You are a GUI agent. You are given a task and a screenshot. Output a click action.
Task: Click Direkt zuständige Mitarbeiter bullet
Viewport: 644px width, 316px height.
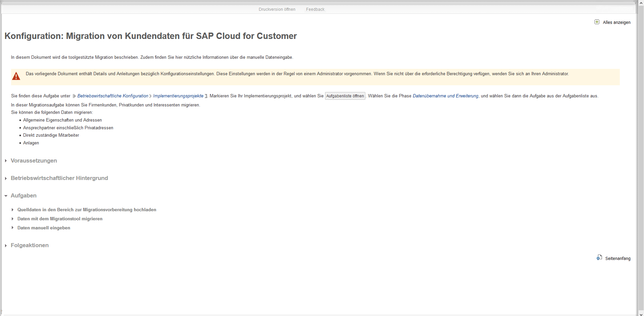tap(51, 135)
